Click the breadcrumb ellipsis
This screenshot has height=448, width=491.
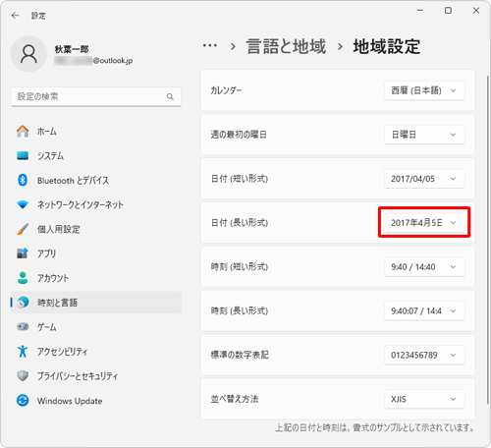210,46
